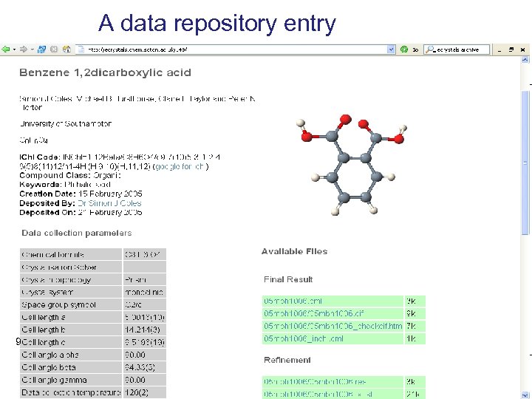Click the Cell length c row label
Image resolution: width=532 pixels, height=399 pixels.
click(71, 342)
